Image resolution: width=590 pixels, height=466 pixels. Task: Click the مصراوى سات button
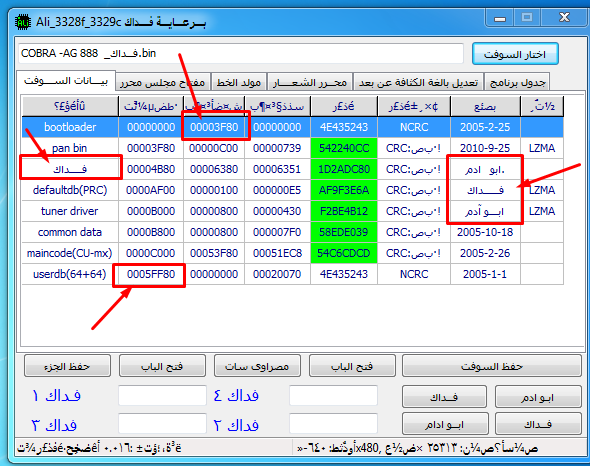(x=257, y=366)
